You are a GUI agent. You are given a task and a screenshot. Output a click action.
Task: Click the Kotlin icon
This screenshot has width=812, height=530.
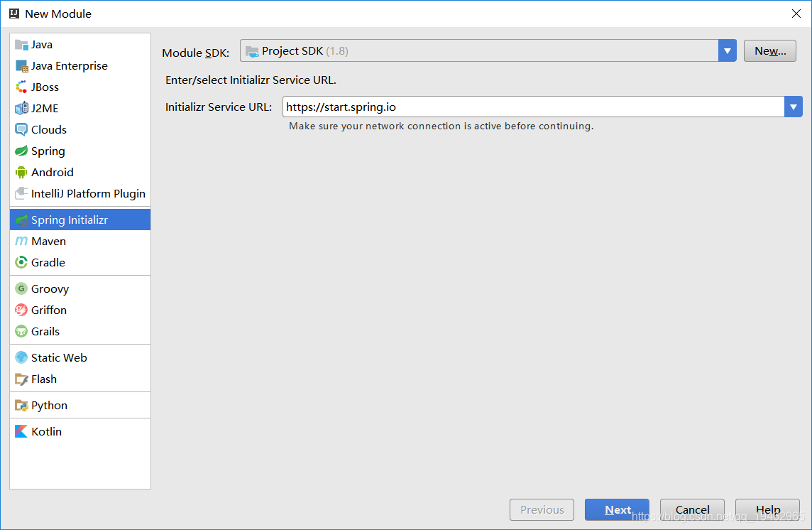pyautogui.click(x=21, y=431)
